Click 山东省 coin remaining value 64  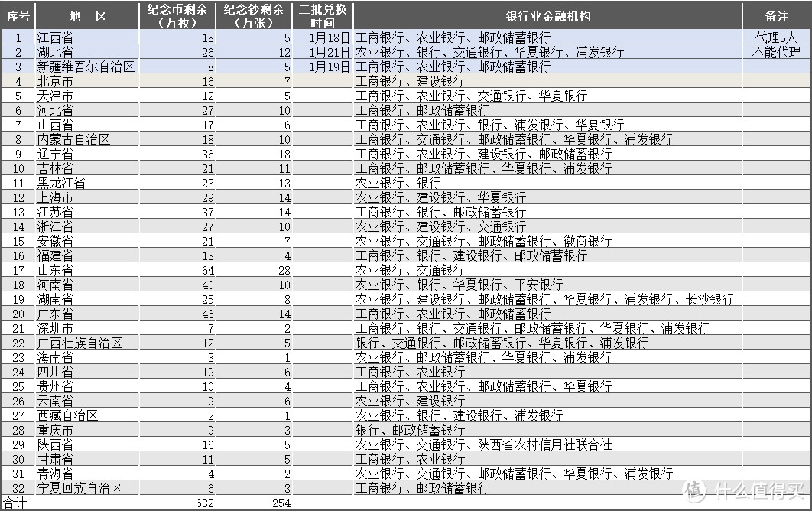(x=208, y=270)
